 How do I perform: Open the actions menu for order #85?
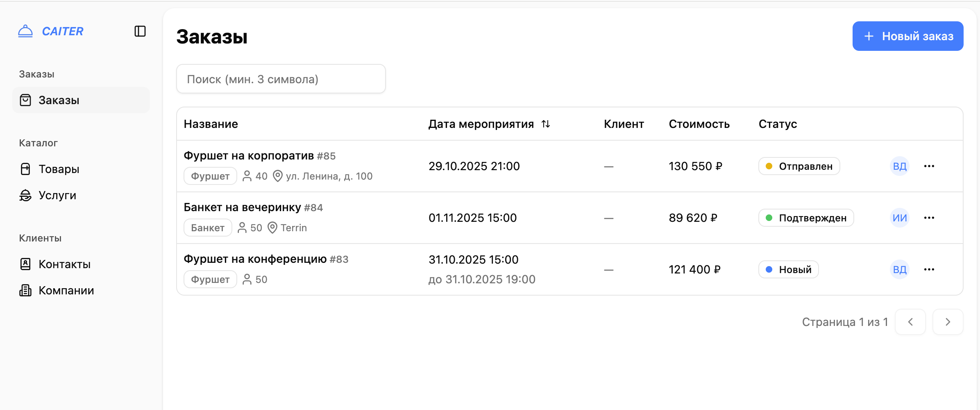930,166
